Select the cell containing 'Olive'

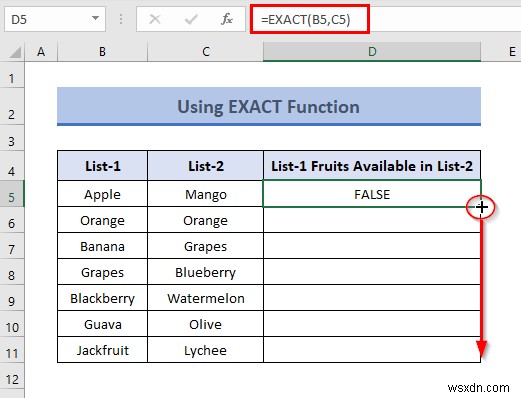(205, 324)
